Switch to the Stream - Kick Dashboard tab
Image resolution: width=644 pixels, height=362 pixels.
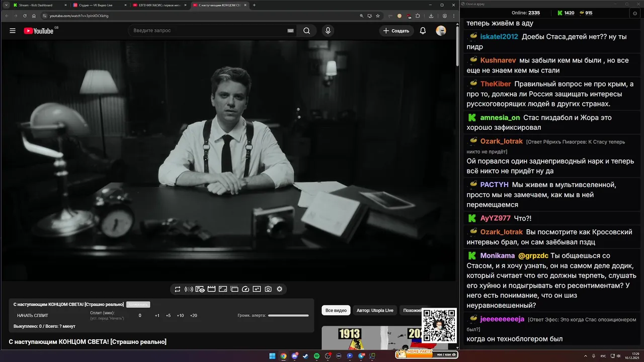[39, 5]
